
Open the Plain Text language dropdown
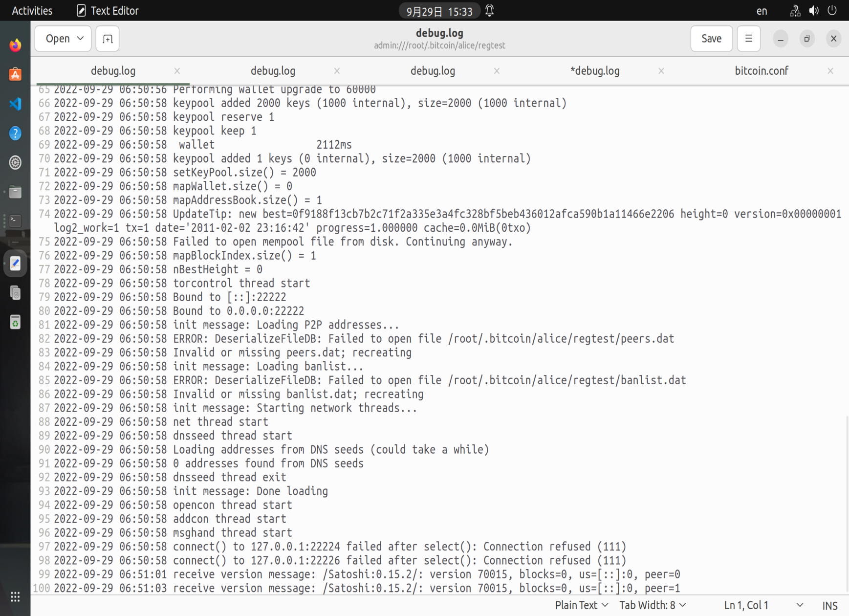[x=581, y=605]
